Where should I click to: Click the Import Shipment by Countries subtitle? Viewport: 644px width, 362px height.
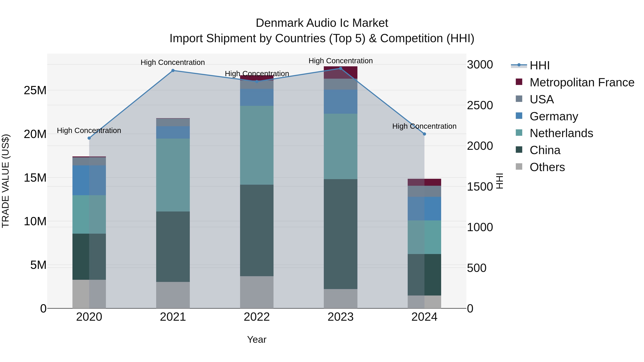pyautogui.click(x=322, y=38)
